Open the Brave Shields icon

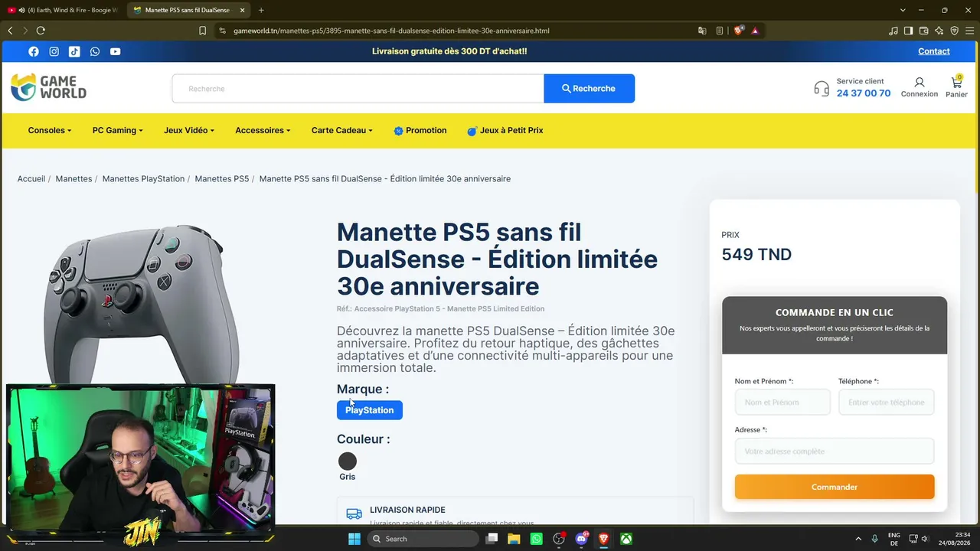(x=739, y=31)
